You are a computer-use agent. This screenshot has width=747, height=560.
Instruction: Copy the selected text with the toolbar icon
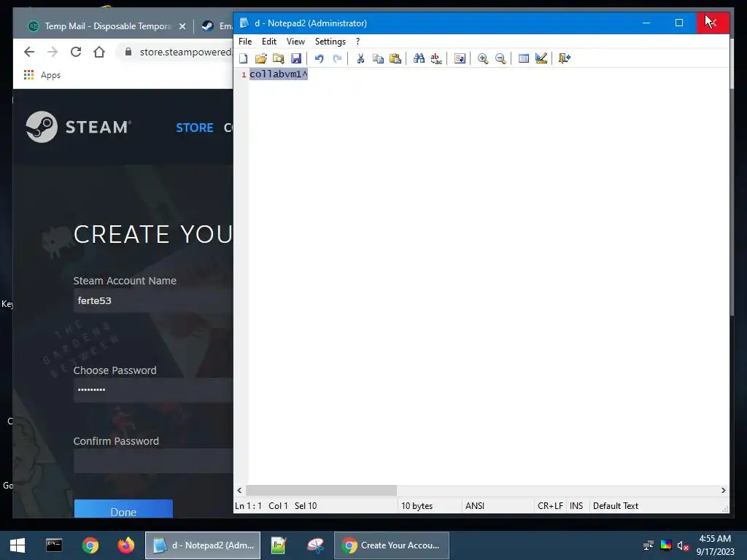click(378, 58)
